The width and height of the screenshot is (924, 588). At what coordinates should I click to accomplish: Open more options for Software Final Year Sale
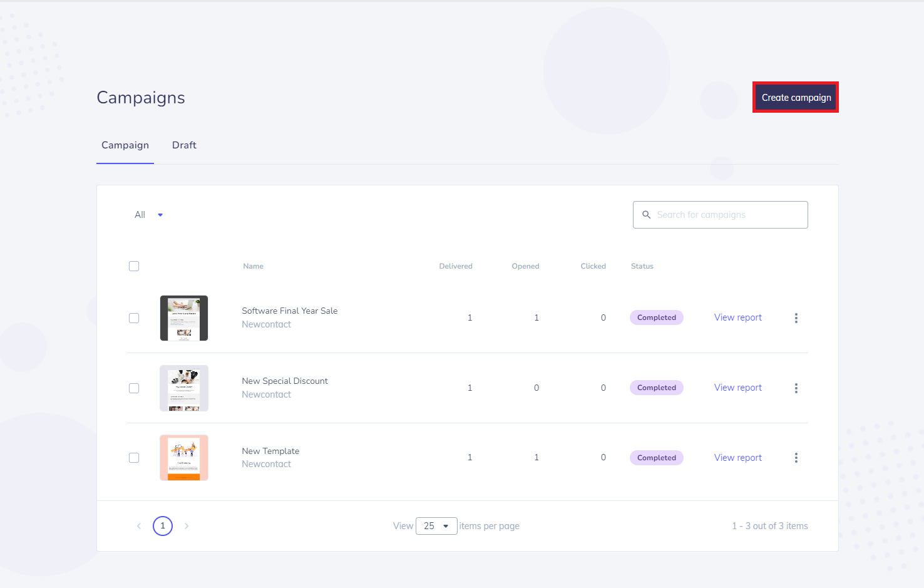tap(796, 318)
